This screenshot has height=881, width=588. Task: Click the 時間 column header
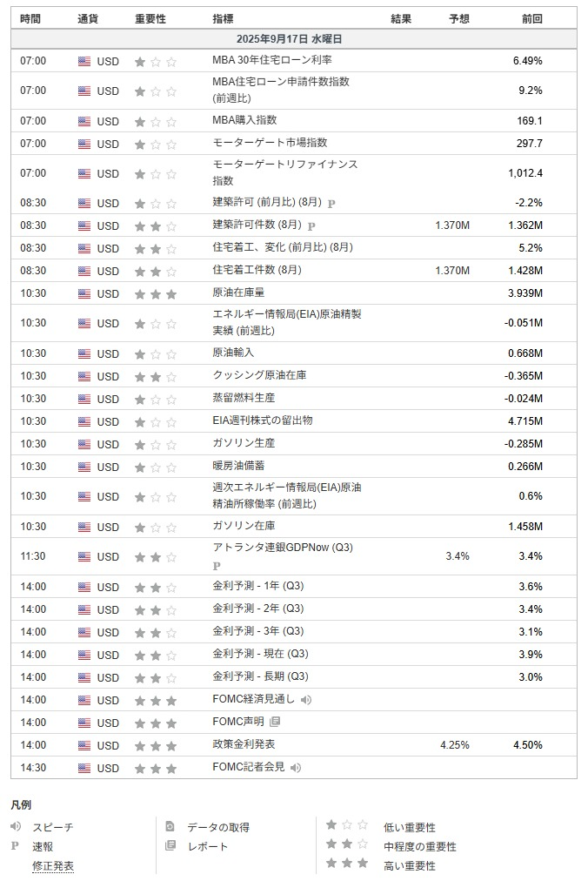(x=30, y=18)
